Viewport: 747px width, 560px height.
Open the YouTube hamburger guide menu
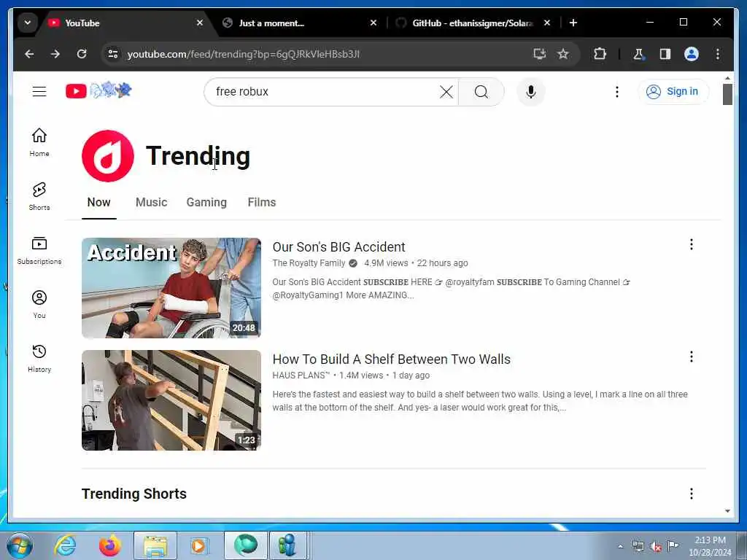pyautogui.click(x=39, y=91)
